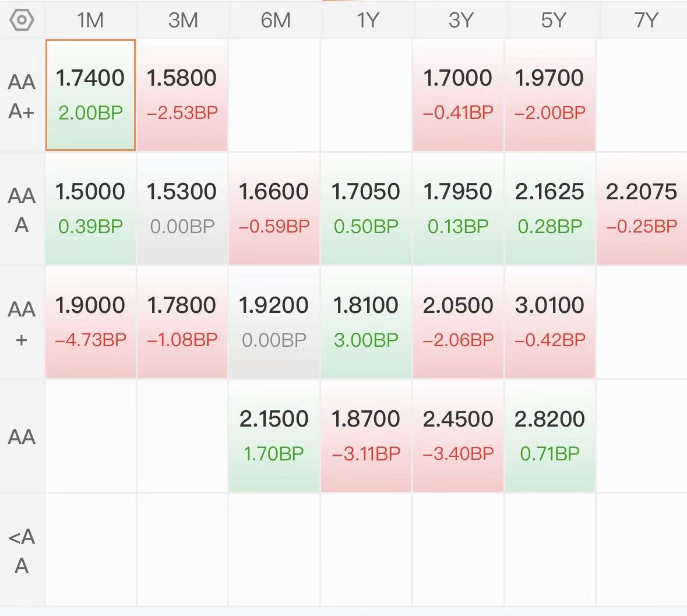This screenshot has width=687, height=616.
Task: Open the hexagon settings icon
Action: pyautogui.click(x=22, y=20)
